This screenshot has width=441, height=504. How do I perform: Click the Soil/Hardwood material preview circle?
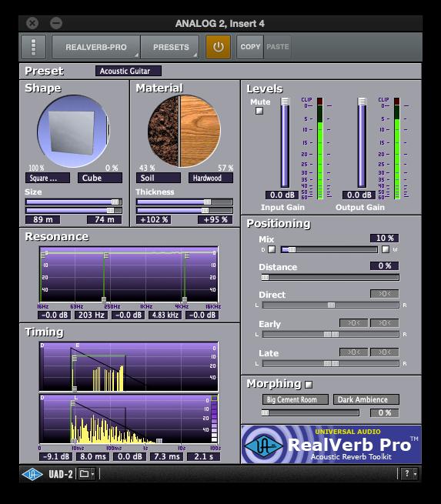pos(184,131)
